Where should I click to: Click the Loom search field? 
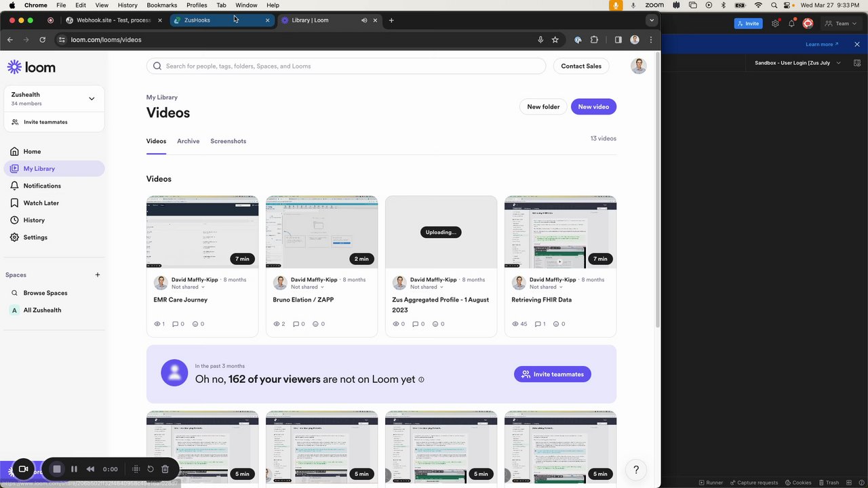coord(346,66)
